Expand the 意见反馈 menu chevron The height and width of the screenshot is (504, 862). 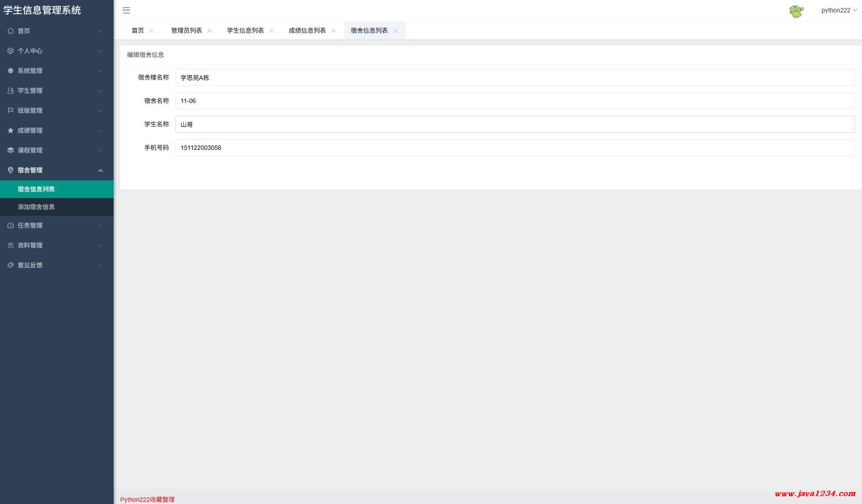100,265
